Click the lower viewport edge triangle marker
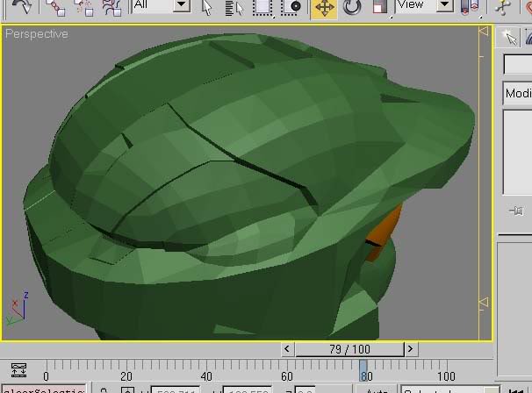The image size is (532, 393). [x=484, y=302]
